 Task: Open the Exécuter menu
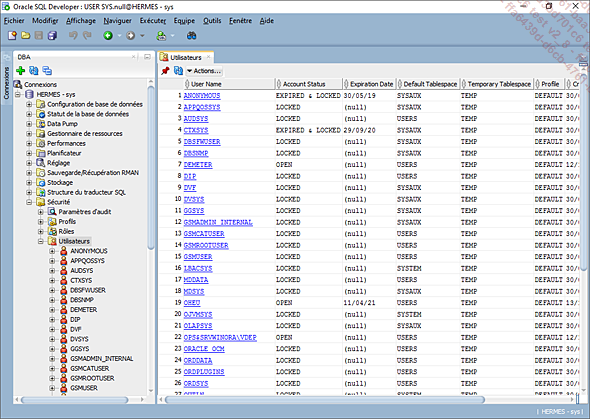[153, 21]
